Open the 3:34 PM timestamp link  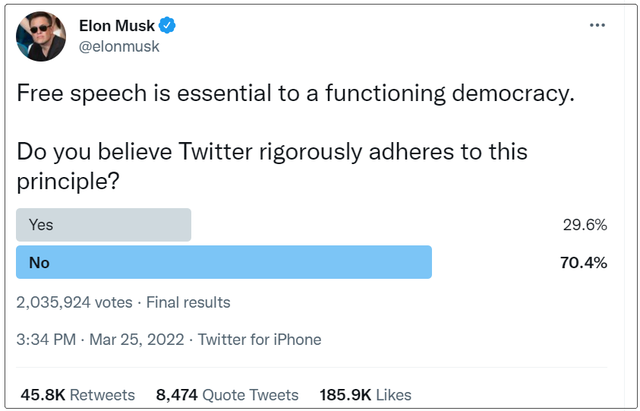click(x=46, y=340)
